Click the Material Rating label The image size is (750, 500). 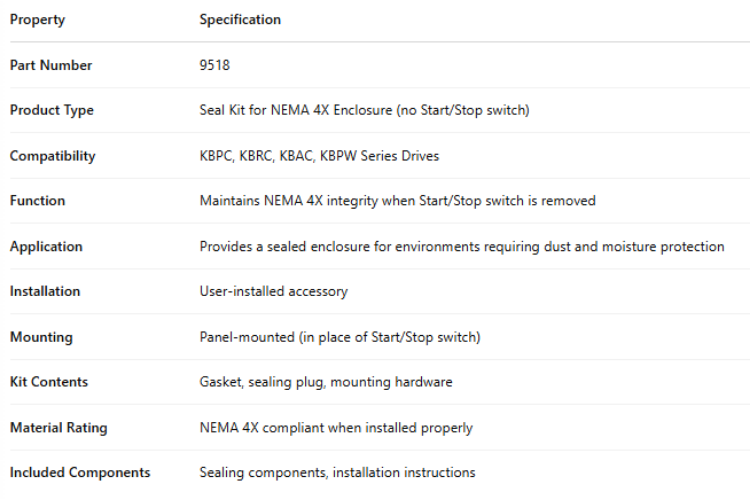coord(59,427)
